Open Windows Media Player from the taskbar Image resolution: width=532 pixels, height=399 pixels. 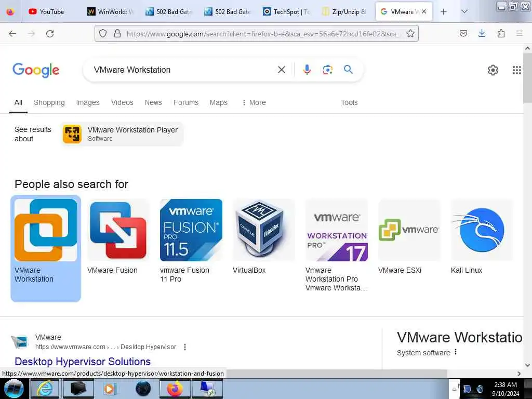110,389
